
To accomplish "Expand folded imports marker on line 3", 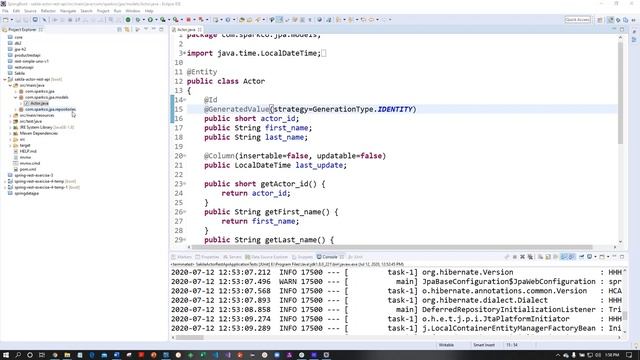I will coord(184,53).
